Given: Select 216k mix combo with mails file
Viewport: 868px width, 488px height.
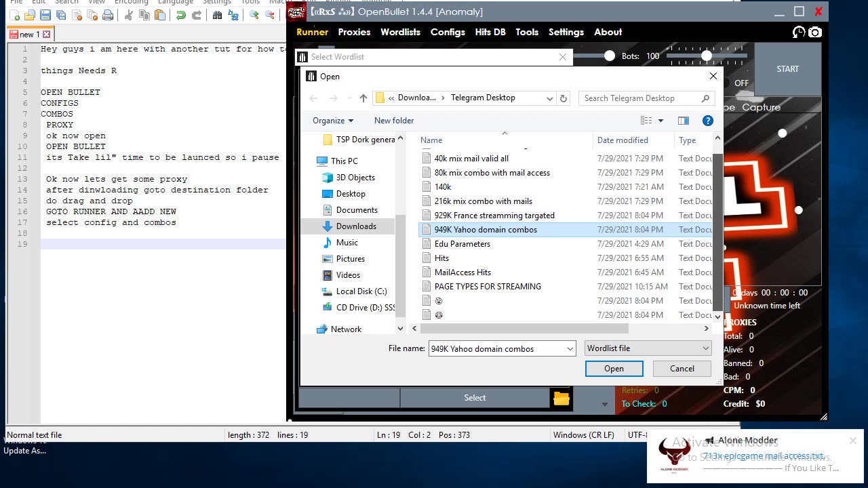Looking at the screenshot, I should tap(483, 201).
